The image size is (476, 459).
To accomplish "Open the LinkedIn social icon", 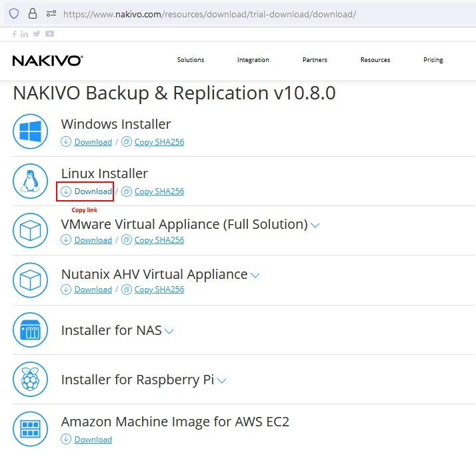I will tap(25, 34).
